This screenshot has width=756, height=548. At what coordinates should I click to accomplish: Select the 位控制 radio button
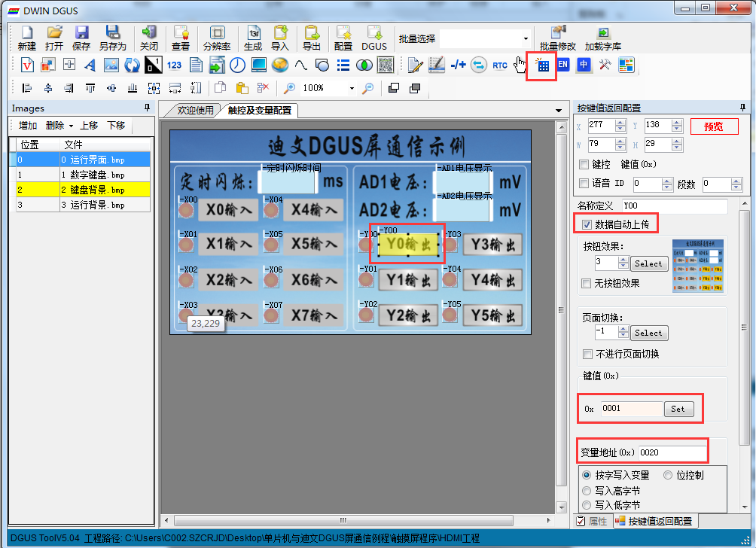click(x=668, y=475)
